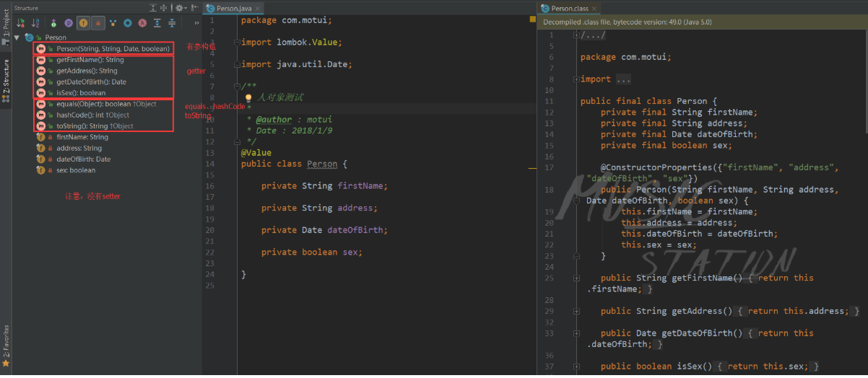The image size is (868, 378).
Task: Expand folded import ... in Person.class
Action: (576, 79)
